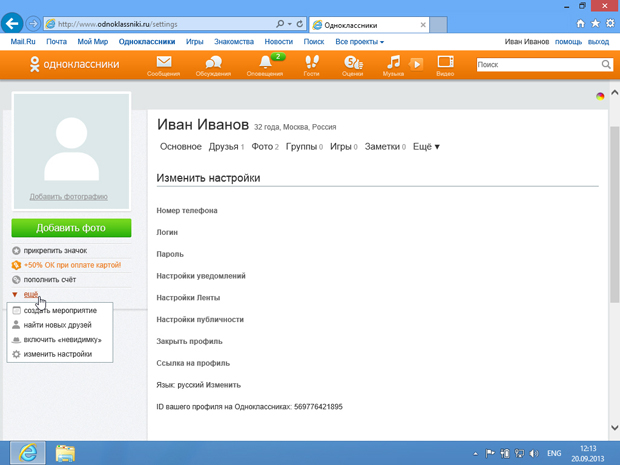The width and height of the screenshot is (620, 465).
Task: Open Номер телефона setting
Action: [x=187, y=211]
